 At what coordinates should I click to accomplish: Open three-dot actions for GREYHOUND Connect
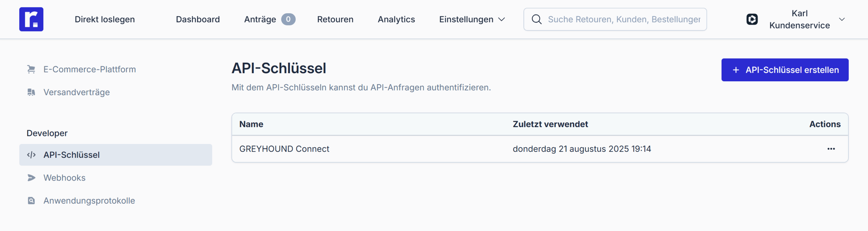[x=831, y=149]
